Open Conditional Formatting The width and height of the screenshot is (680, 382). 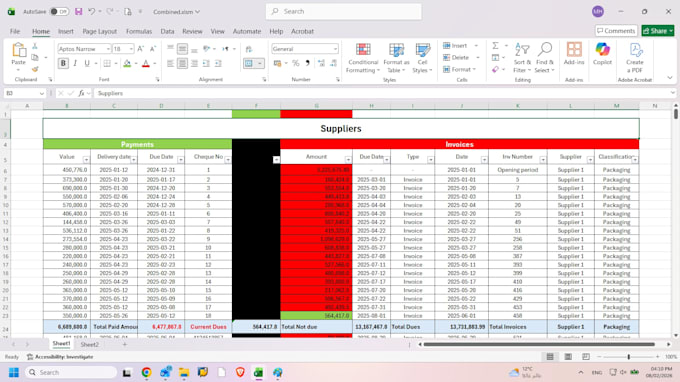pos(363,58)
